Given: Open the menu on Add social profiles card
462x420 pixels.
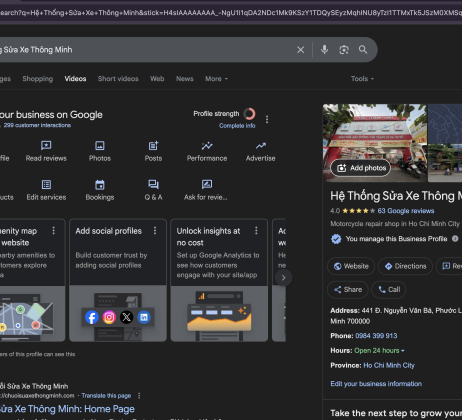Looking at the screenshot, I should 155,230.
